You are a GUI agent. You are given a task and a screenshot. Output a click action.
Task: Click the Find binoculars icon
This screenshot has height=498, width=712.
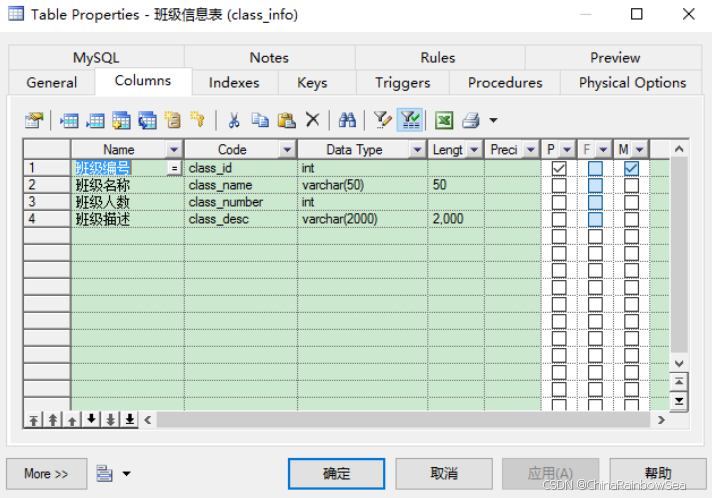(x=347, y=121)
